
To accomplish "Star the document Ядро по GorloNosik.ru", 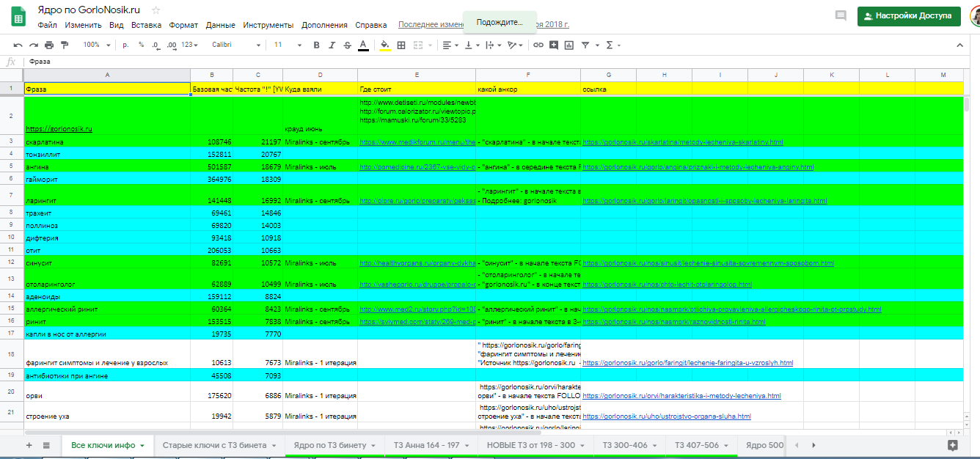I will [156, 10].
